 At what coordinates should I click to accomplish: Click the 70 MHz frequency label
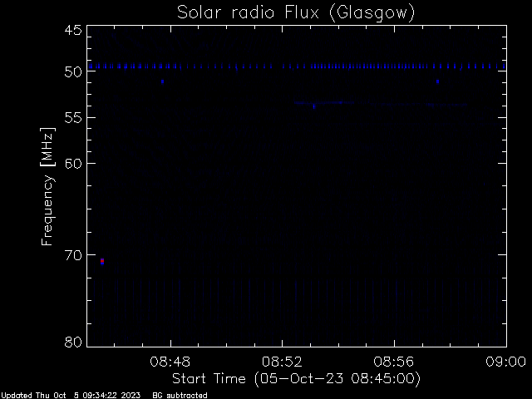coord(73,255)
